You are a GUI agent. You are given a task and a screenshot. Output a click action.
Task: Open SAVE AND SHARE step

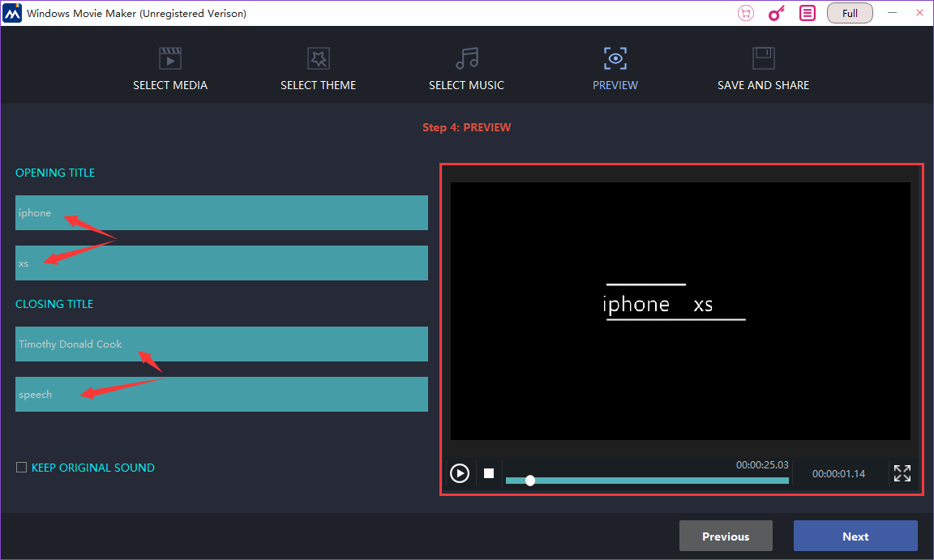pyautogui.click(x=764, y=85)
